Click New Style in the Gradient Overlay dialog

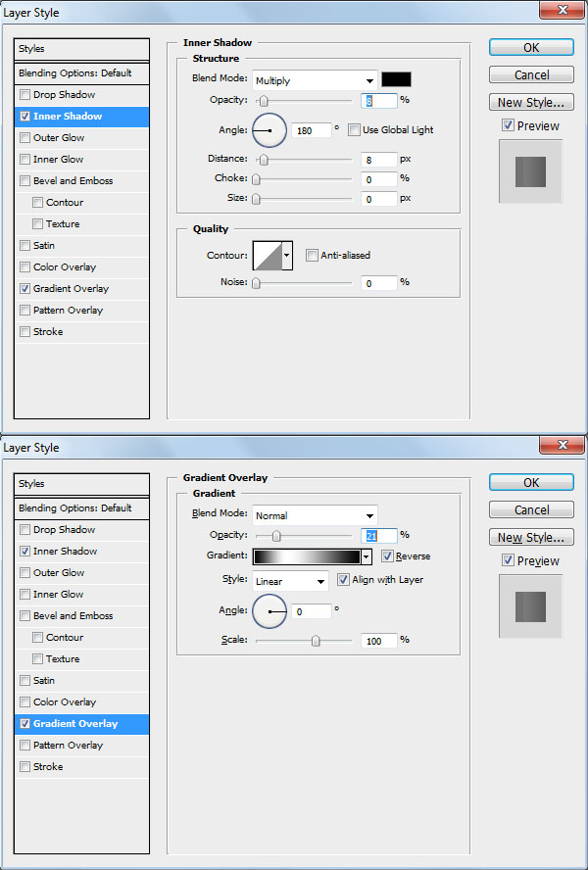pos(531,537)
